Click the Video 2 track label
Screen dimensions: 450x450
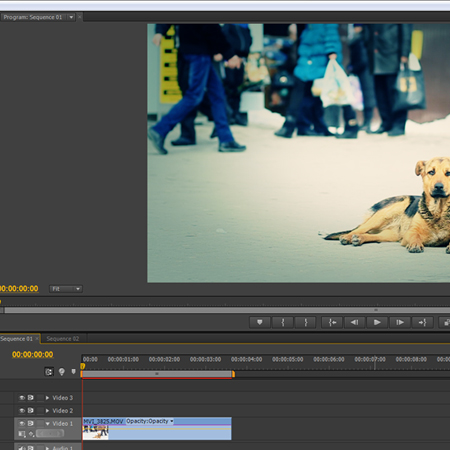(x=62, y=411)
